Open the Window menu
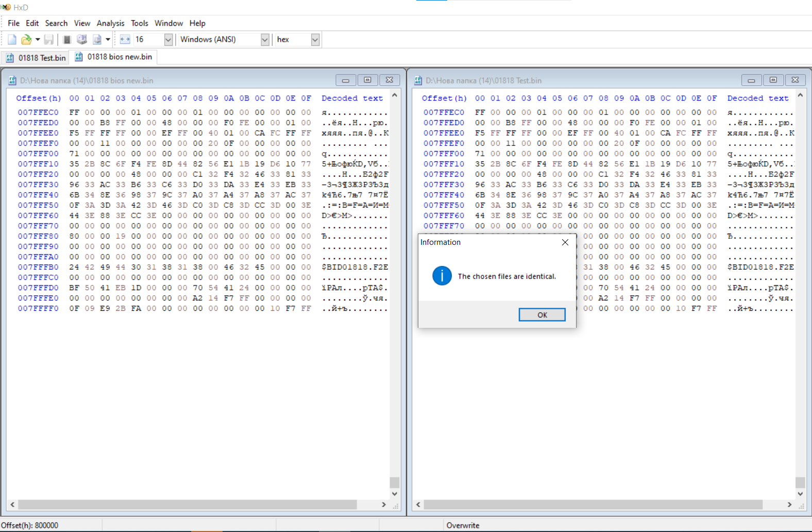Viewport: 812px width, 532px height. click(x=168, y=23)
